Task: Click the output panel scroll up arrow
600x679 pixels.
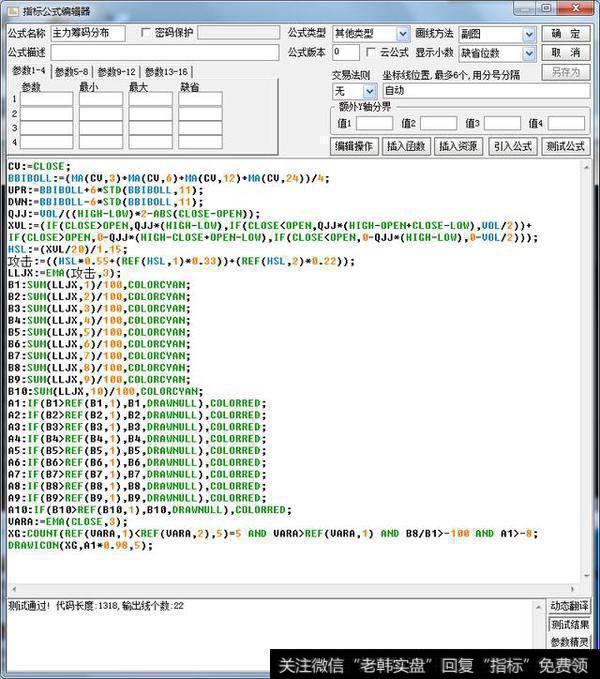Action: coord(539,607)
